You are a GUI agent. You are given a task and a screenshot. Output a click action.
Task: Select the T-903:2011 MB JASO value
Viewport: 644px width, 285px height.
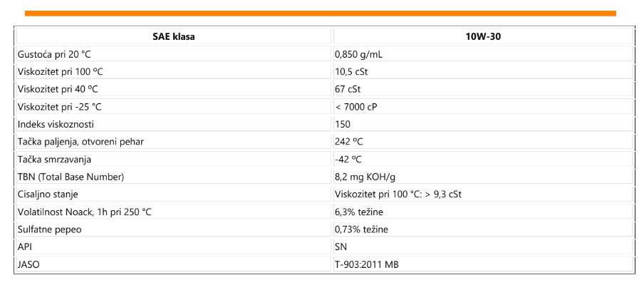click(x=367, y=264)
